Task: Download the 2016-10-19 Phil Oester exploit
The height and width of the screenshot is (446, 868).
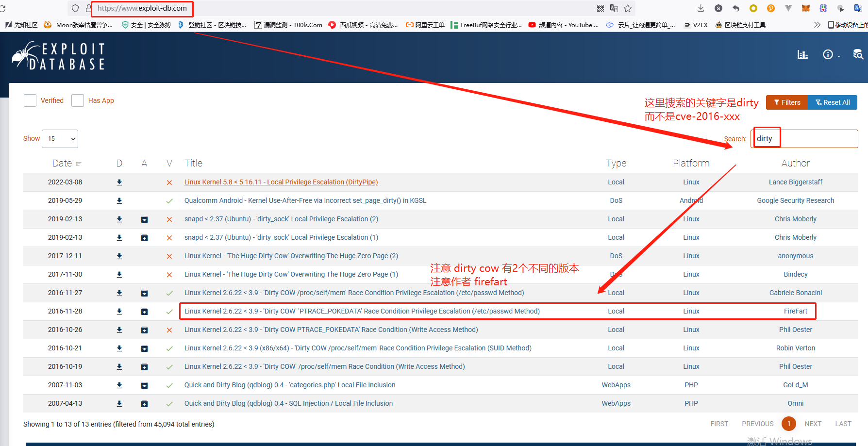Action: coord(119,367)
